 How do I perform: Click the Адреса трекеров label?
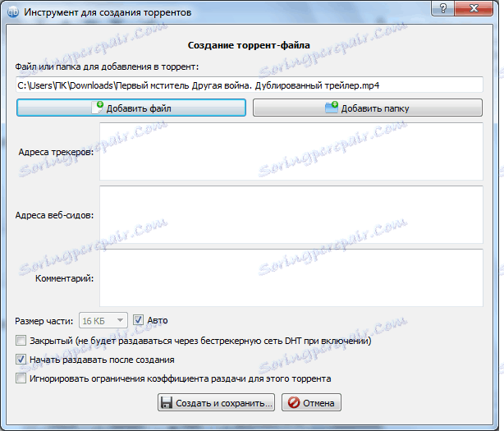click(x=56, y=152)
